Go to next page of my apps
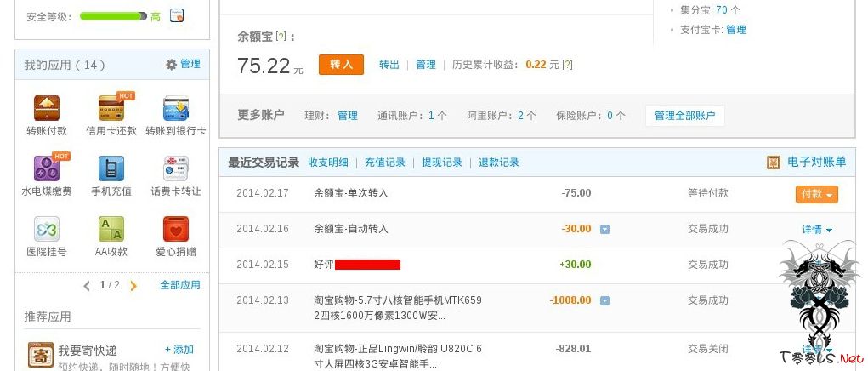868x371 pixels. coord(133,286)
